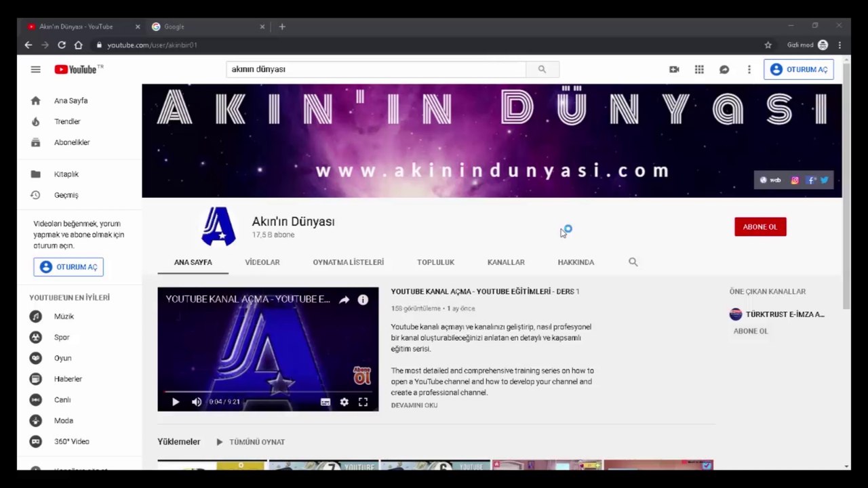Open a new browser tab
The width and height of the screenshot is (868, 488).
tap(282, 26)
